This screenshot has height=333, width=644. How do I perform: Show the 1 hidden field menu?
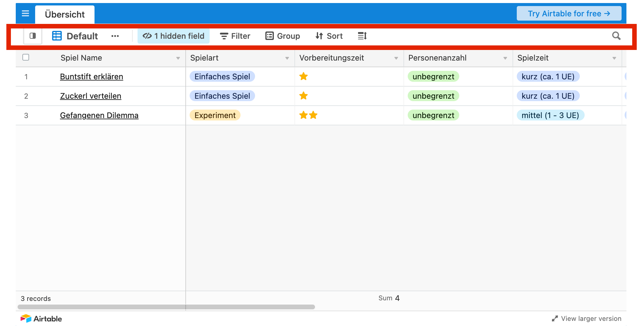tap(174, 36)
